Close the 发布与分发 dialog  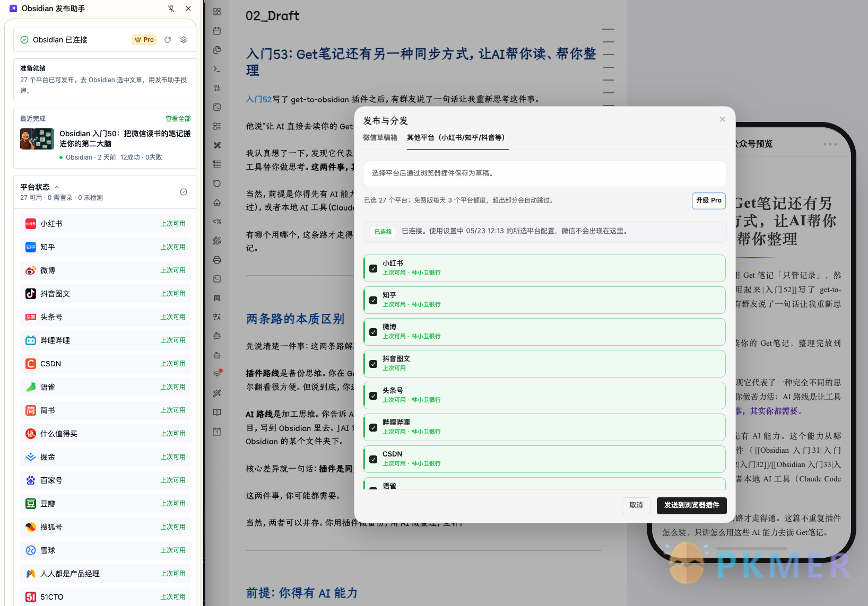click(722, 119)
